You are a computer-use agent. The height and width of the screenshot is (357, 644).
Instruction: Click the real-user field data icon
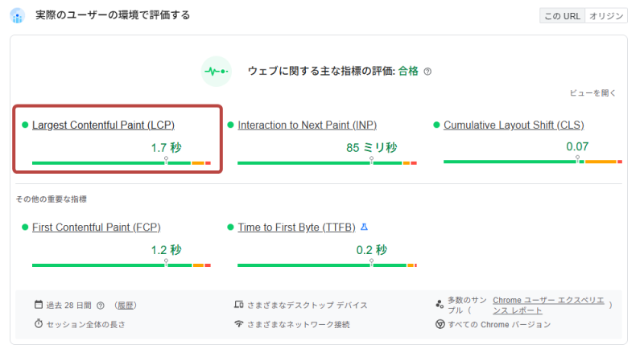coord(17,16)
